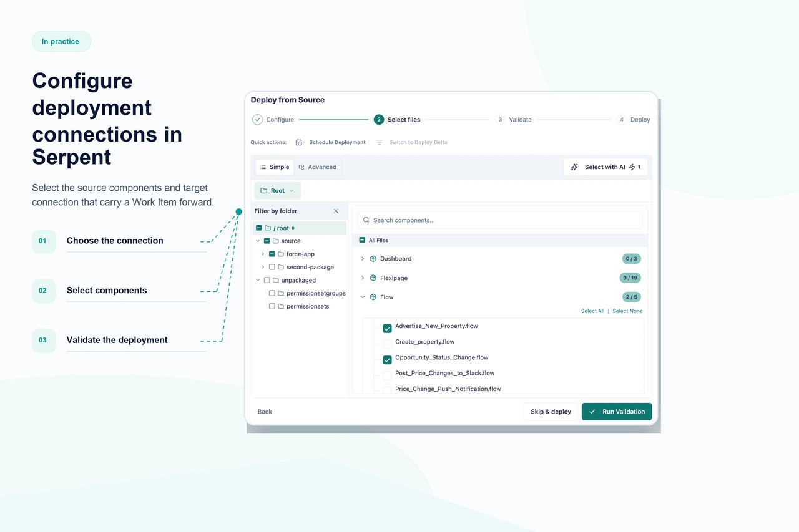Click the lightning bolt credit icon
Screen dimensions: 799x532
[x=632, y=167]
